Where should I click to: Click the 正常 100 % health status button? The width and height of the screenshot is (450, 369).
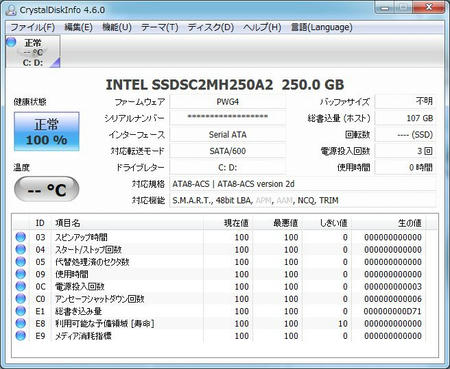coord(47,132)
